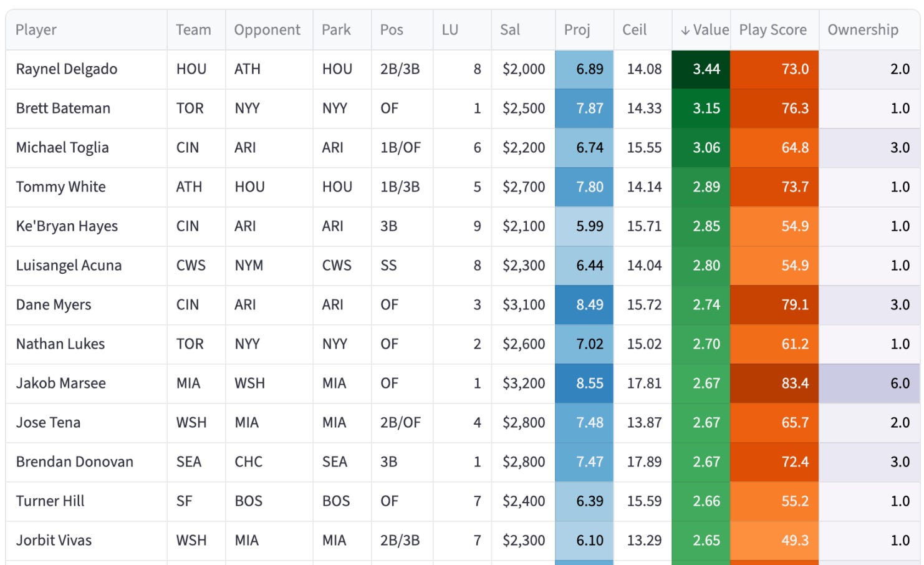Select player name Michael Toglia
The image size is (924, 565).
click(62, 148)
